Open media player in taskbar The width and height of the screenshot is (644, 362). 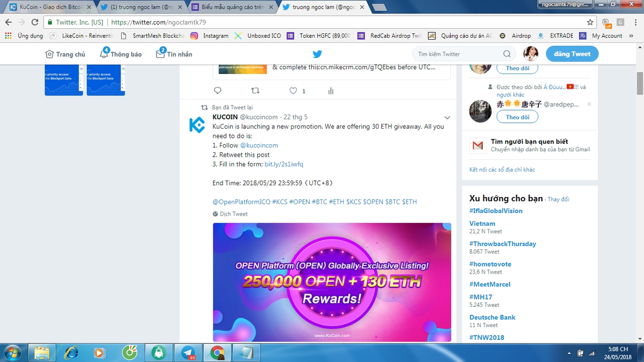coord(100,352)
